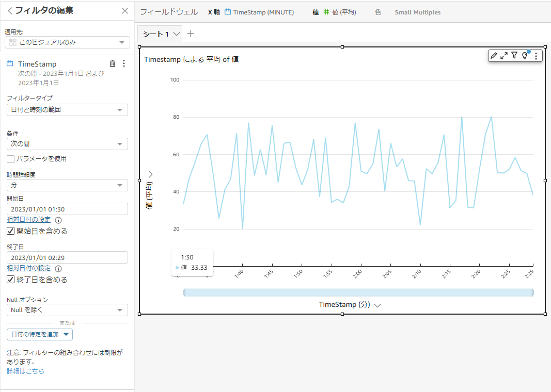Uncheck 開始日を含める checkbox
Image resolution: width=551 pixels, height=392 pixels.
click(10, 231)
